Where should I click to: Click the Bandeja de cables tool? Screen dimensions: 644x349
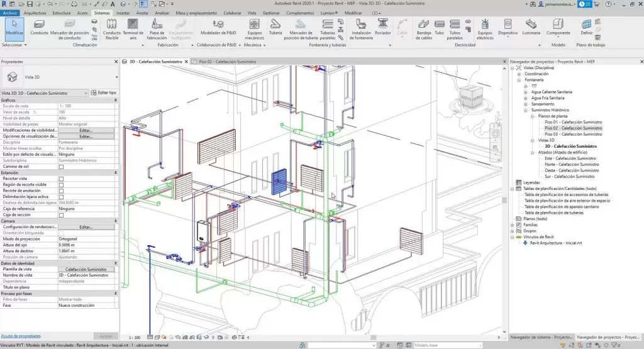pyautogui.click(x=425, y=28)
